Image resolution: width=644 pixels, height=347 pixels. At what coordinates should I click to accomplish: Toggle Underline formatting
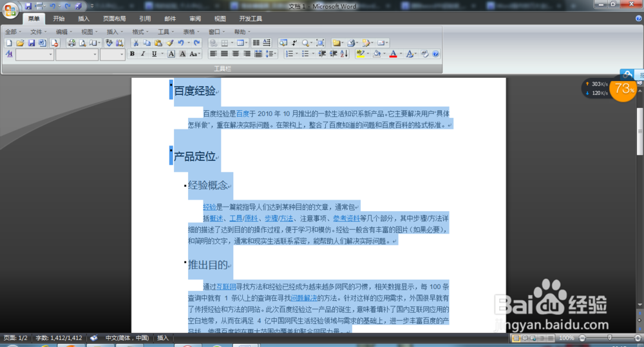[x=154, y=54]
